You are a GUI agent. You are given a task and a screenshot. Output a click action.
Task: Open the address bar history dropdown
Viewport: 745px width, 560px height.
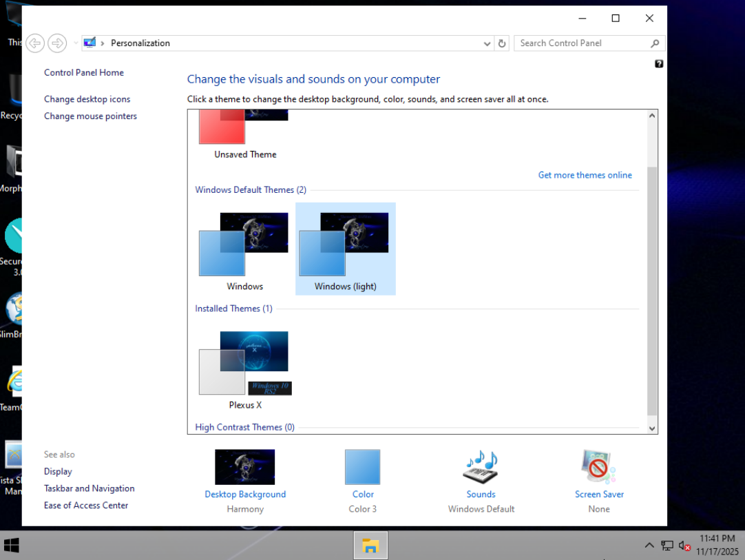click(487, 43)
